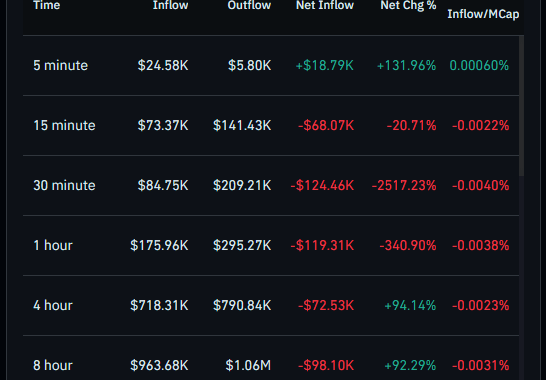Click the -$119.31K net inflow value
546x380 pixels.
click(x=322, y=246)
